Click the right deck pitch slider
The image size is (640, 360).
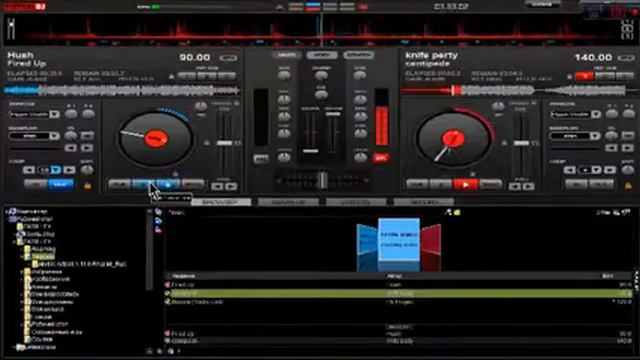coord(521,143)
